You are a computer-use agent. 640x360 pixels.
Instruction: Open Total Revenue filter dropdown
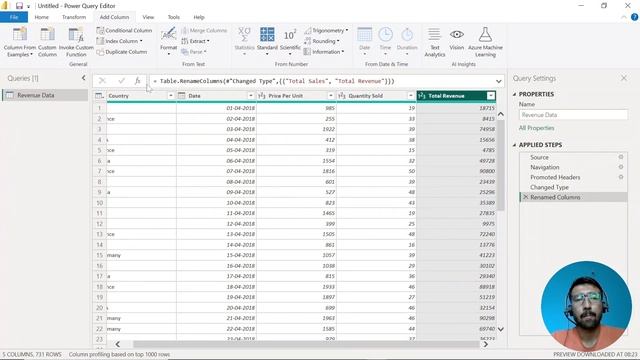(491, 96)
